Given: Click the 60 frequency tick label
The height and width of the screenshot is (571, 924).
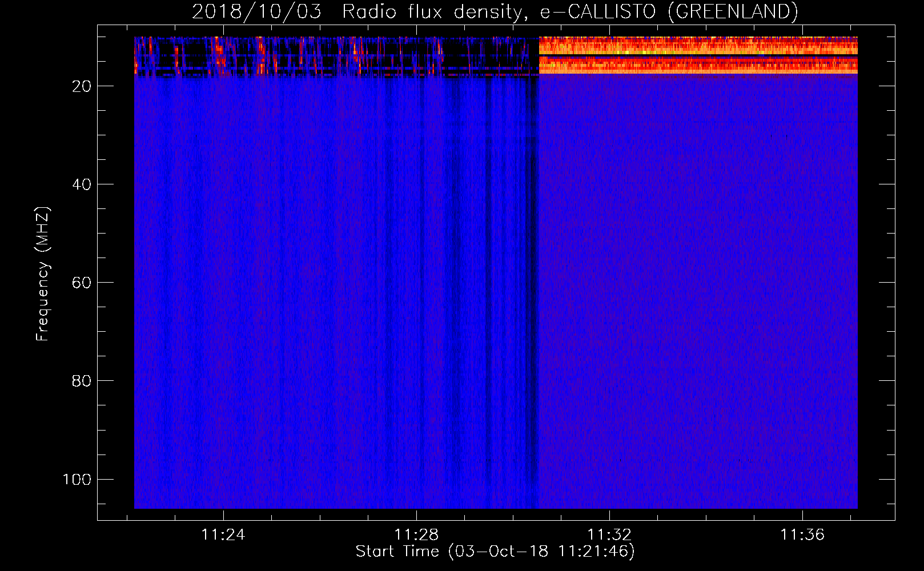Looking at the screenshot, I should 82,283.
